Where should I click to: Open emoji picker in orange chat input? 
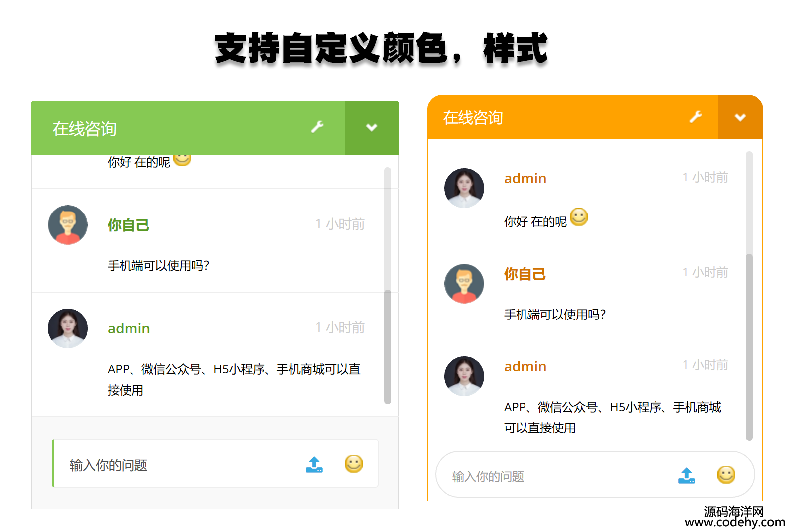pos(726,475)
